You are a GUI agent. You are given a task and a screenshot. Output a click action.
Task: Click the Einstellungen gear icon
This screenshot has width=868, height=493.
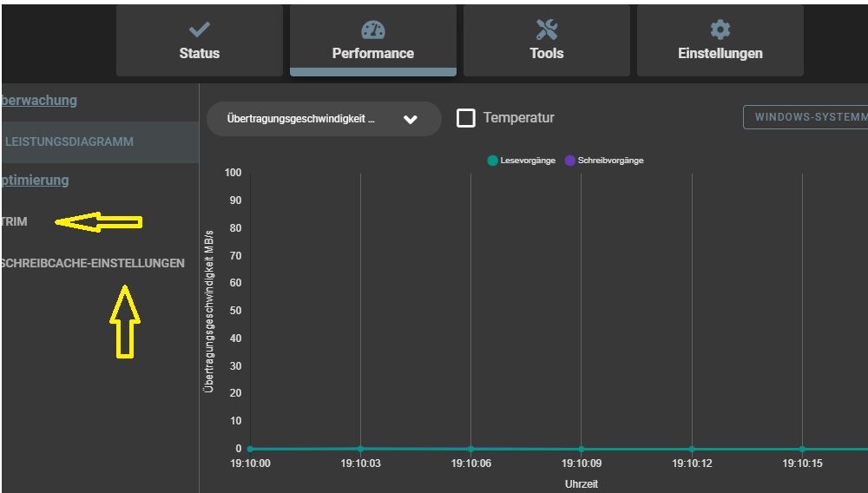[720, 30]
